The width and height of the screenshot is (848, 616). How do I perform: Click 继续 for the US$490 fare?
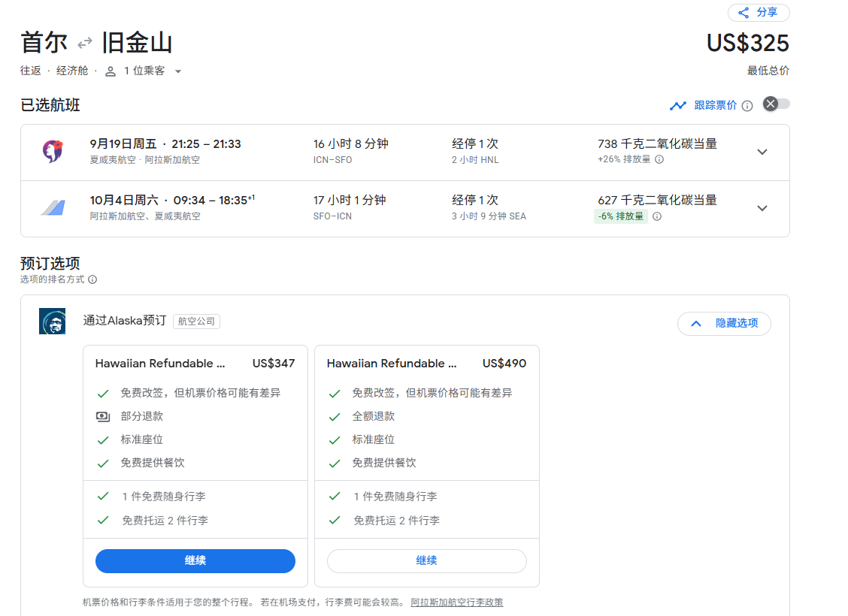point(426,561)
